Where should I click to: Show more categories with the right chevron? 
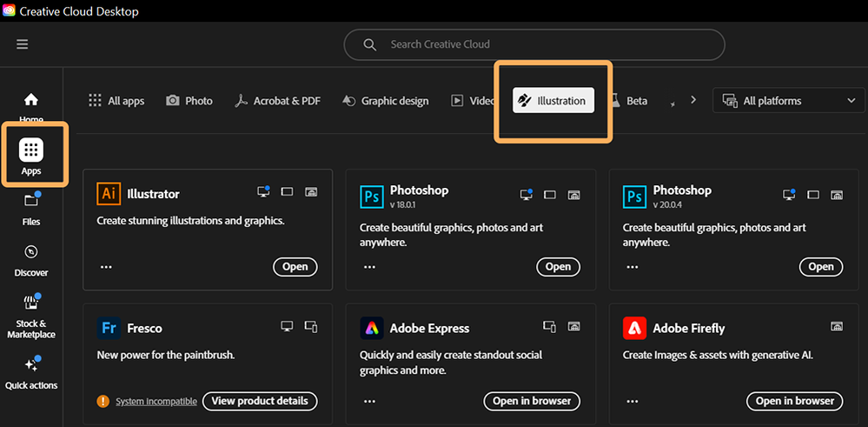coord(693,100)
